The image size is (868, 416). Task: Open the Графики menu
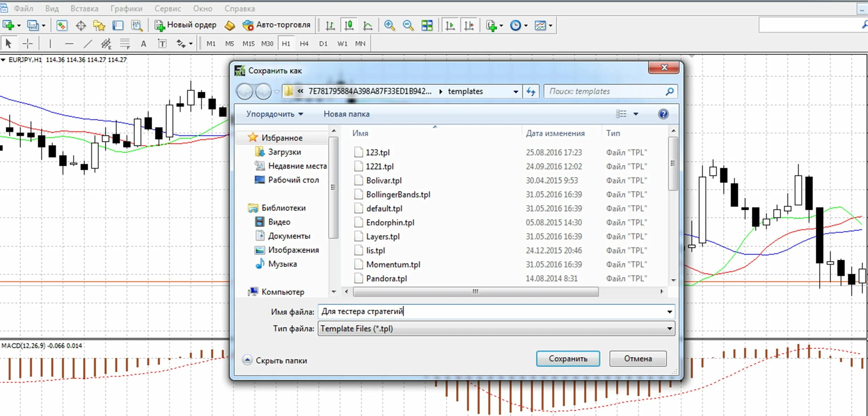coord(126,9)
